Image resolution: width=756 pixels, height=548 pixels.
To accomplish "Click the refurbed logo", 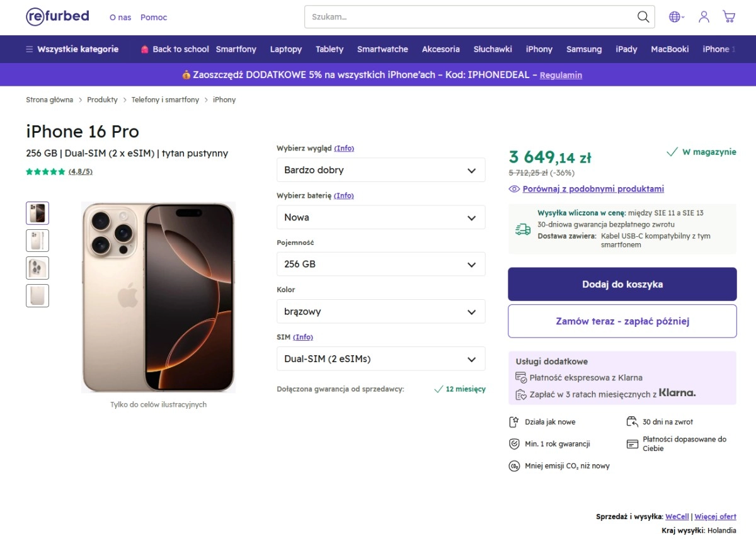I will (x=57, y=16).
